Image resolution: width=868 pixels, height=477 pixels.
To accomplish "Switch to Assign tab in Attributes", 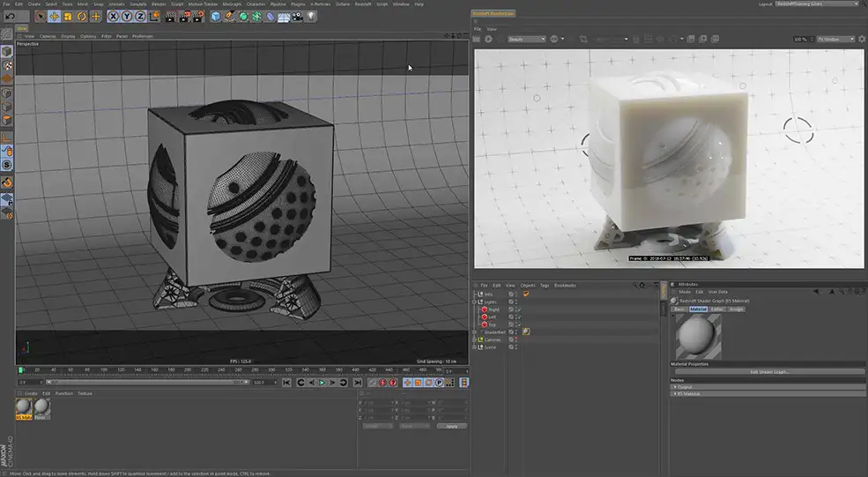I will (736, 309).
